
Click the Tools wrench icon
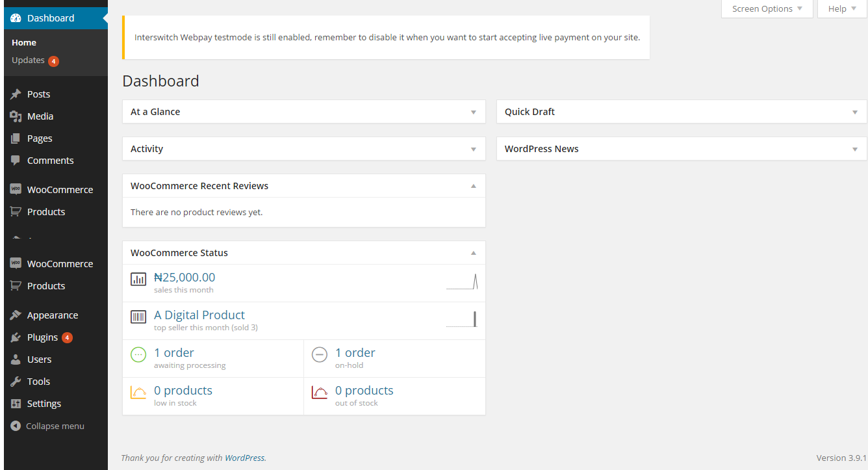click(x=16, y=382)
